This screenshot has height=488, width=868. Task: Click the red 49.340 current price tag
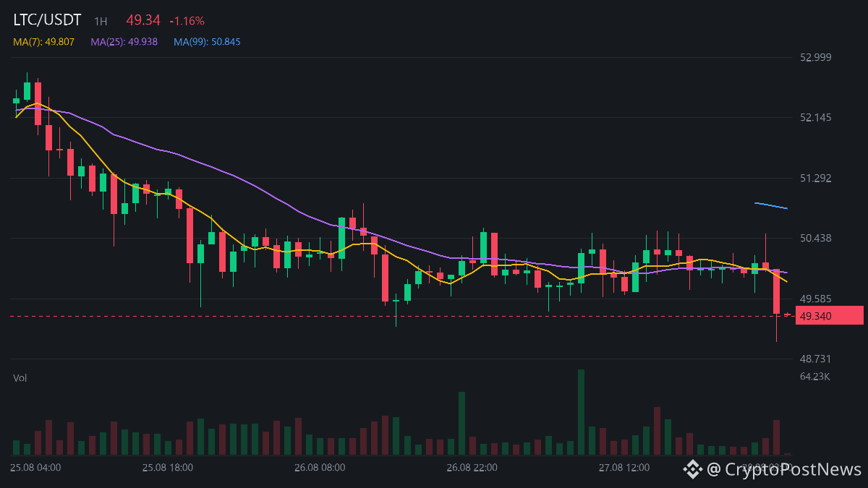tap(830, 316)
